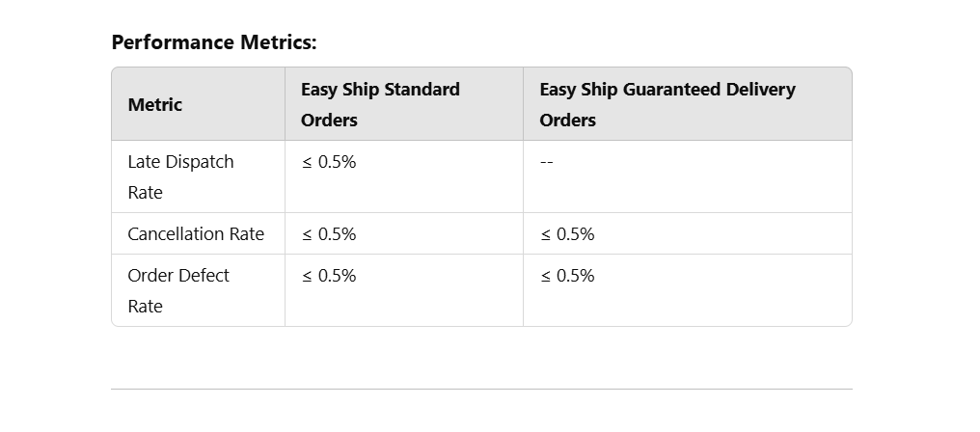Click the Performance Metrics heading
The height and width of the screenshot is (432, 980).
[x=213, y=42]
